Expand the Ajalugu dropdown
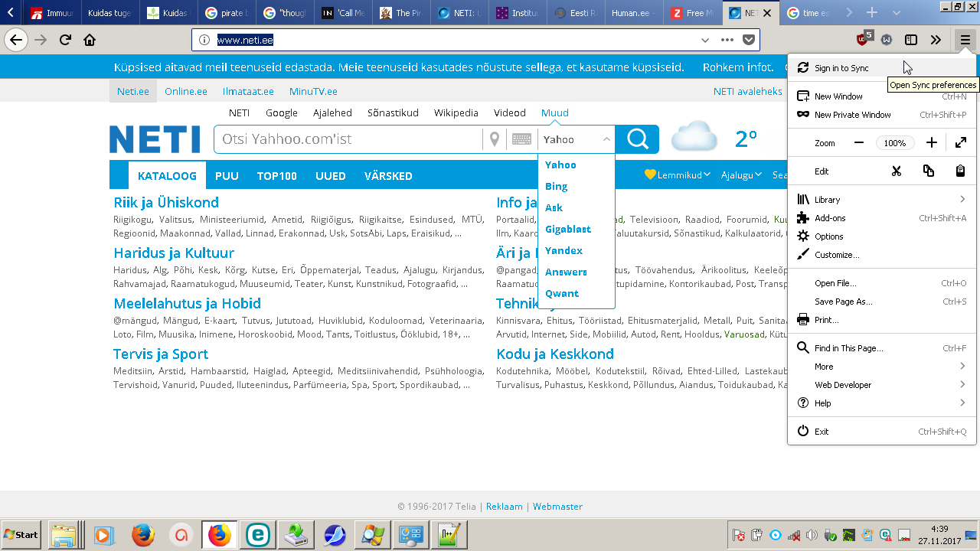The width and height of the screenshot is (980, 551). pyautogui.click(x=741, y=175)
